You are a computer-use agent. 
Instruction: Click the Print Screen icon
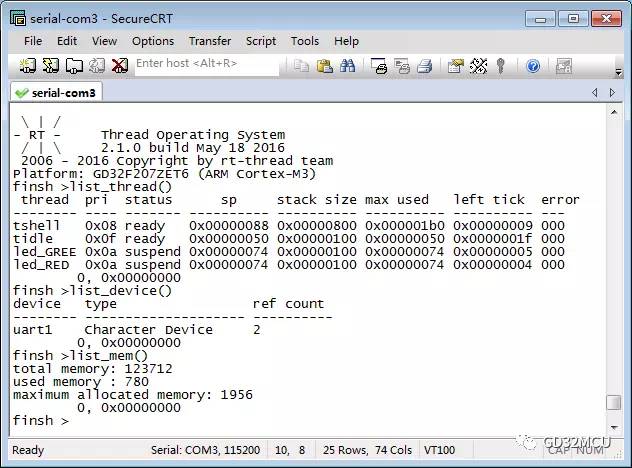[x=379, y=66]
